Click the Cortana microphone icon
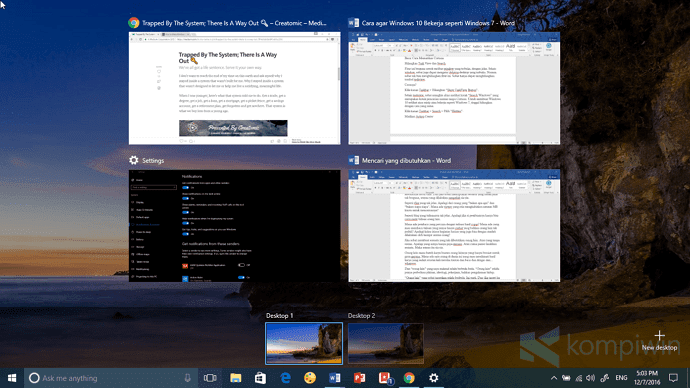 pos(187,378)
